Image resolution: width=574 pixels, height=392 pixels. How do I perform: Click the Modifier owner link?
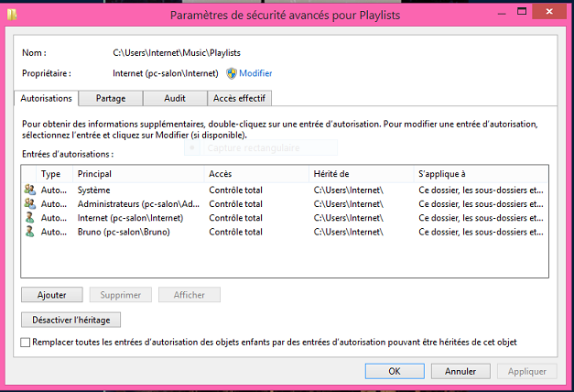coord(255,73)
